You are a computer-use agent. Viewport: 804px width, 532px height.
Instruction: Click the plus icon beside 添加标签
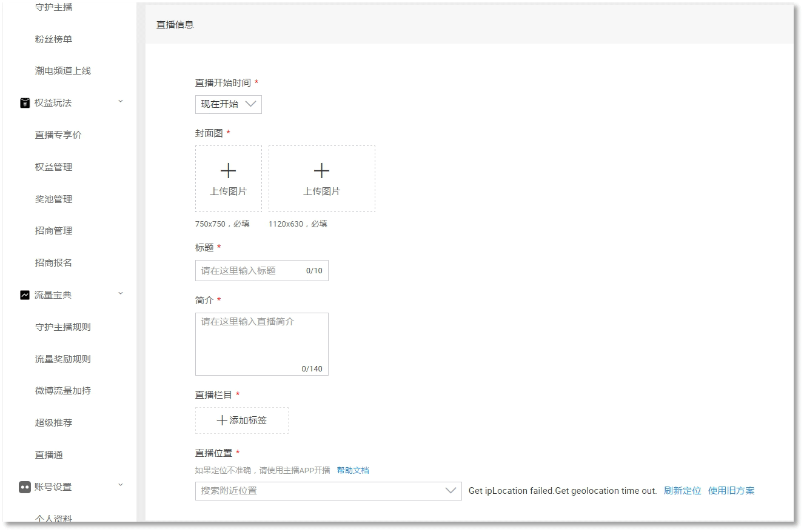tap(222, 421)
